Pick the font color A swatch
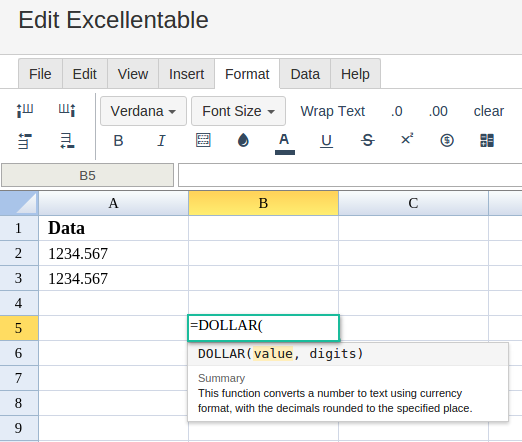This screenshot has width=522, height=442. coord(284,143)
